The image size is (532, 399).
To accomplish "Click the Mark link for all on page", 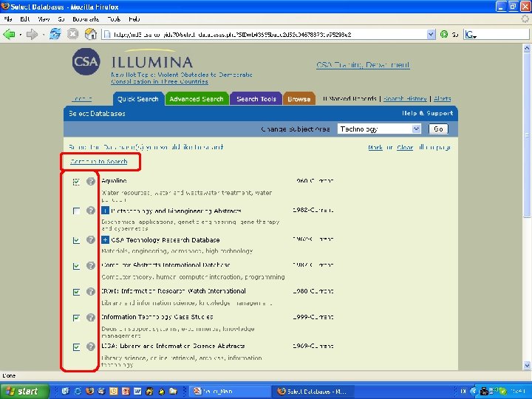I will pos(375,147).
